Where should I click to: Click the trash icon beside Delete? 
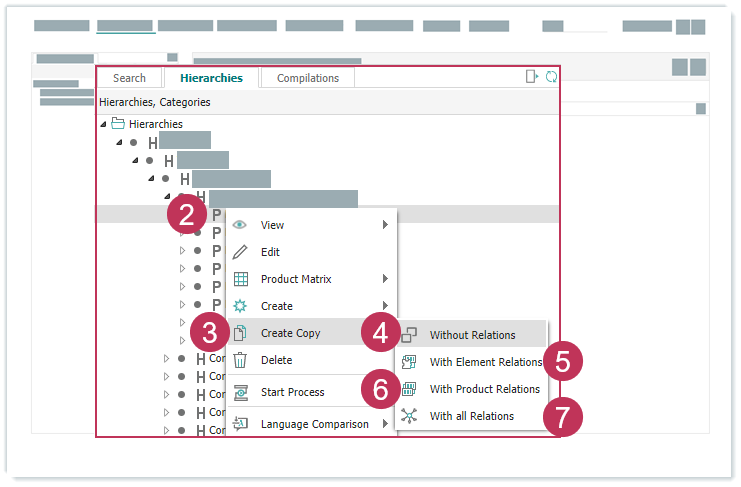click(x=240, y=360)
